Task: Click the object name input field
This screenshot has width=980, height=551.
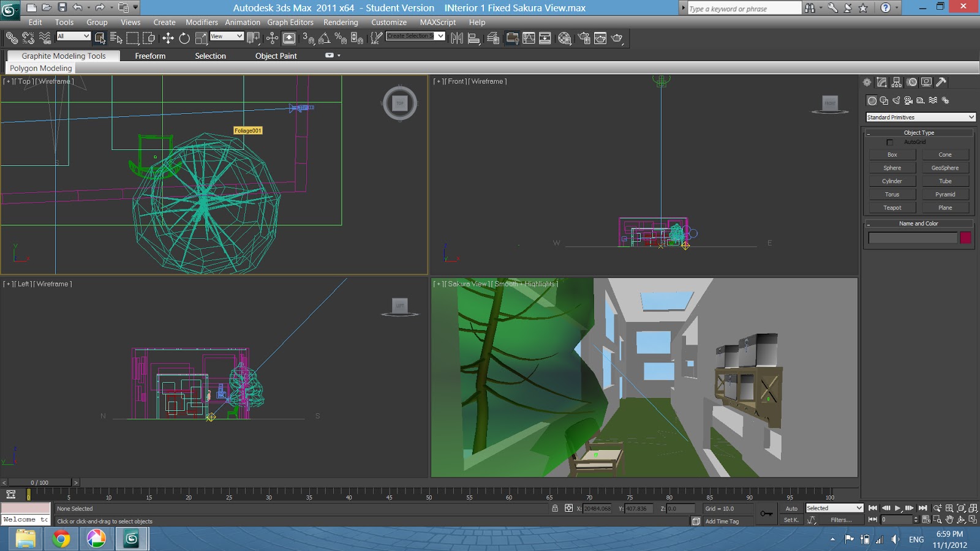Action: coord(912,238)
